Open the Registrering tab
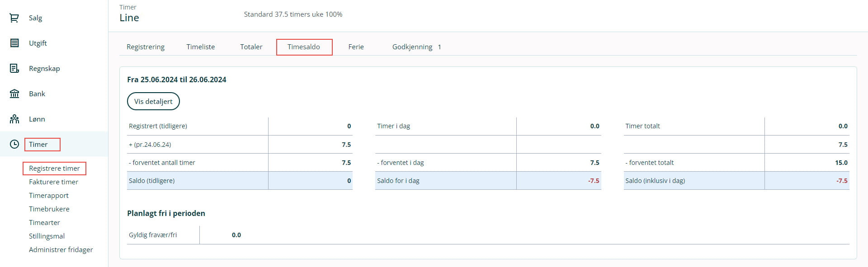This screenshot has height=267, width=868. point(146,47)
